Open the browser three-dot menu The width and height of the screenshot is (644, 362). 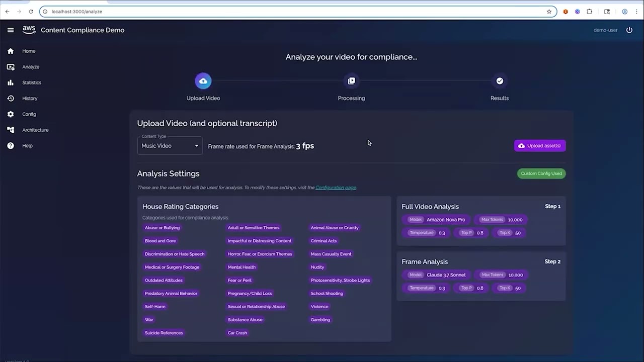coord(637,12)
